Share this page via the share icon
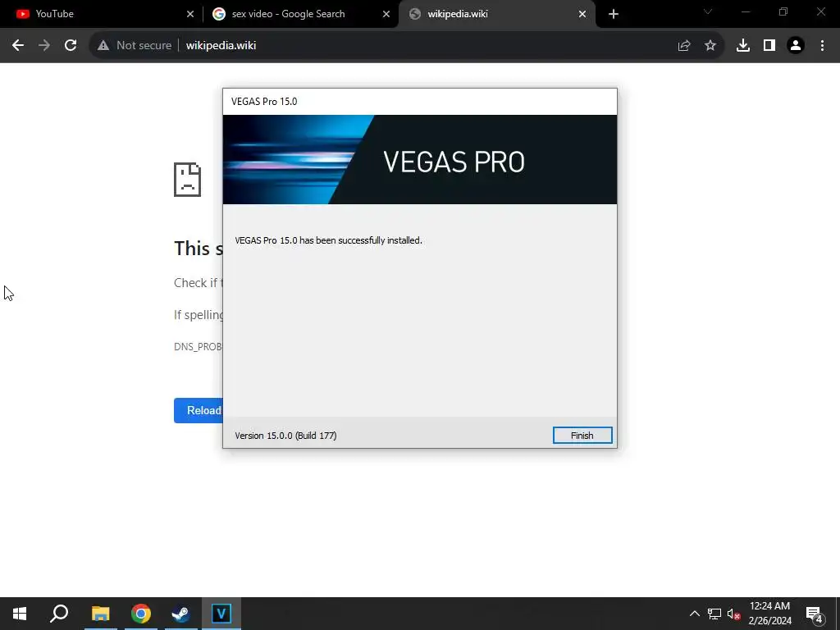 tap(683, 46)
